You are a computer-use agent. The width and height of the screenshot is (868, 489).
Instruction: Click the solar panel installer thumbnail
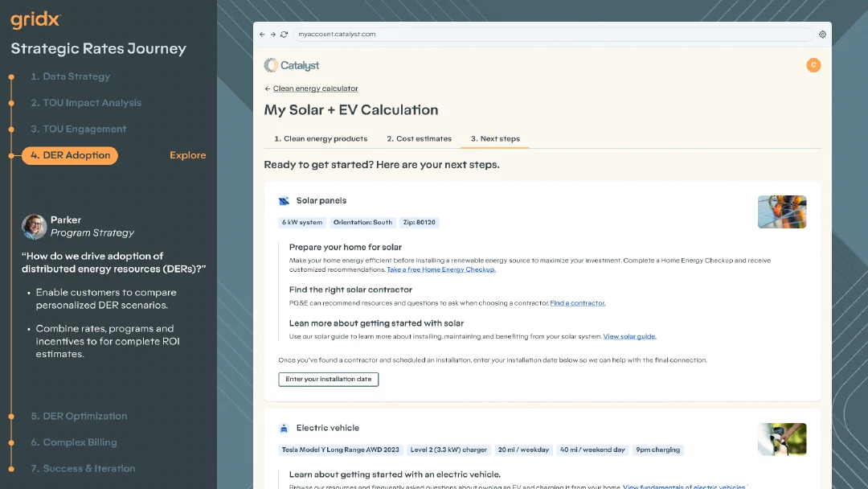pos(782,212)
